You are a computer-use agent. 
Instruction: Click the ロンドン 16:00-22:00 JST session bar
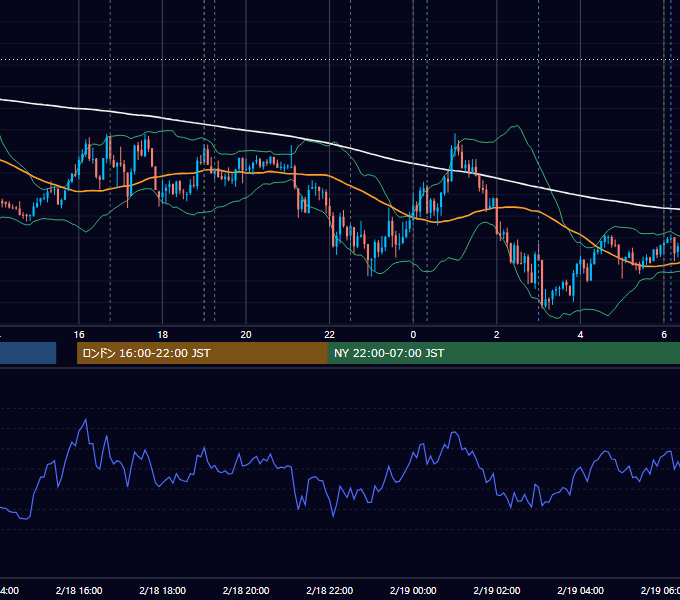(202, 353)
